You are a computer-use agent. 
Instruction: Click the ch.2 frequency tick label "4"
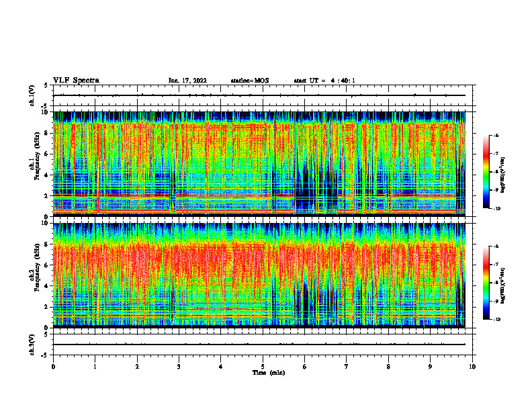[x=47, y=286]
